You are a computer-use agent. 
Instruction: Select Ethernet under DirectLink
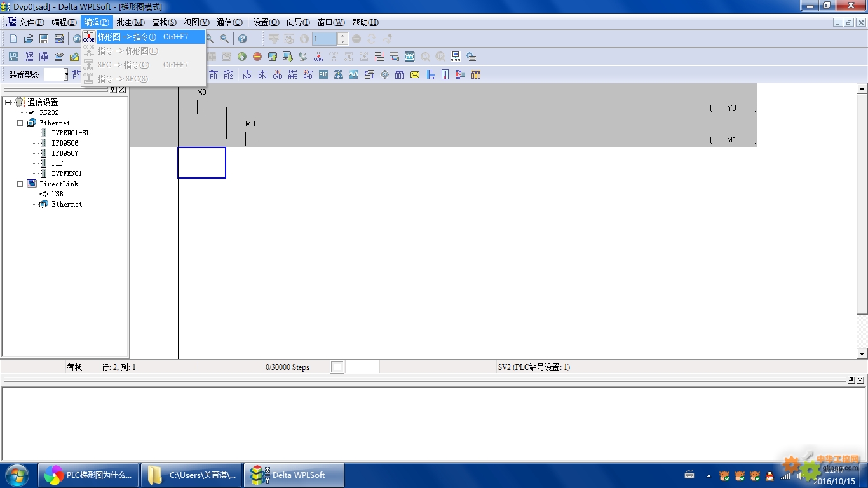point(67,204)
